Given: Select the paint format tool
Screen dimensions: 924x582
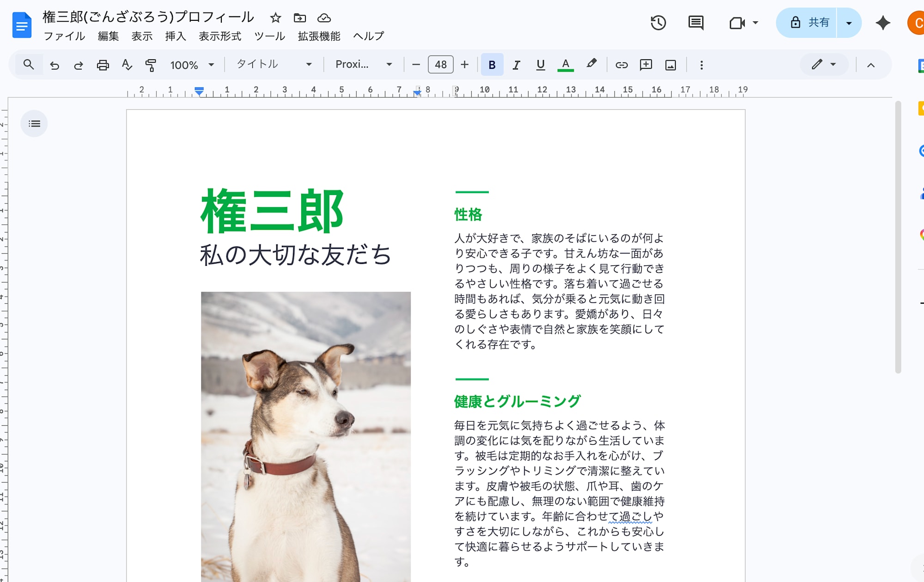Looking at the screenshot, I should [x=151, y=65].
